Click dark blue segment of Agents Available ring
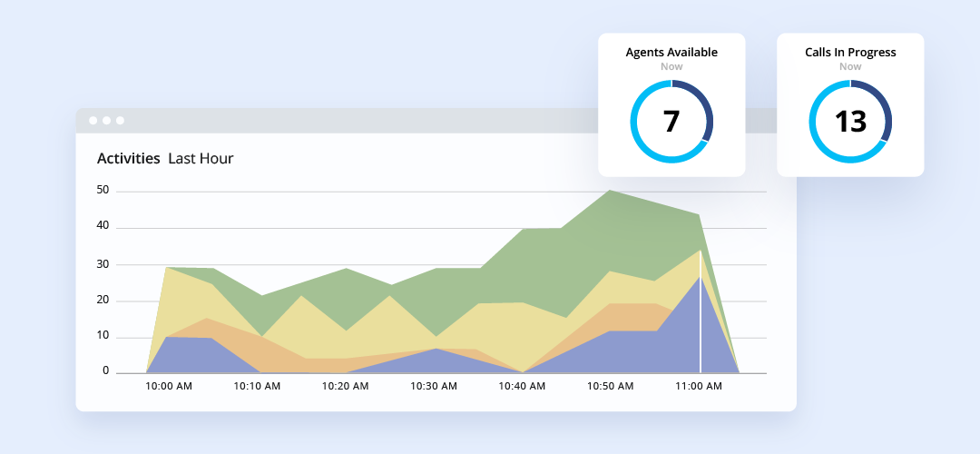Viewport: 980px width, 454px height. [706, 105]
